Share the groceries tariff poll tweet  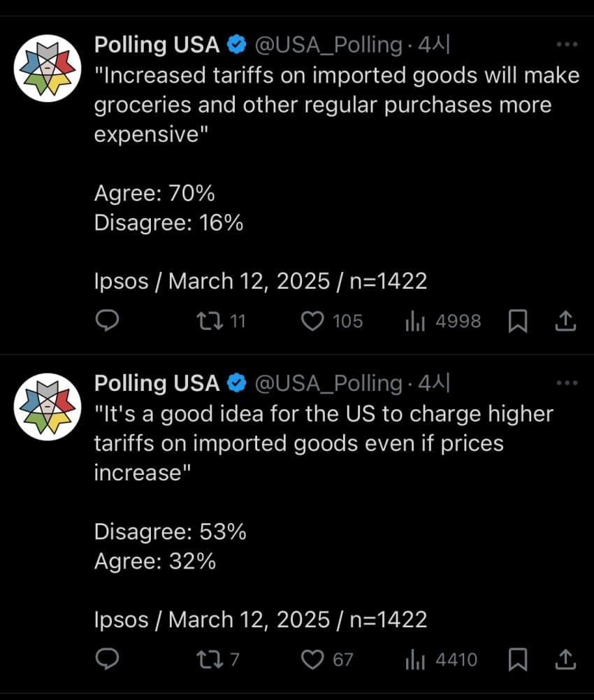pos(565,321)
